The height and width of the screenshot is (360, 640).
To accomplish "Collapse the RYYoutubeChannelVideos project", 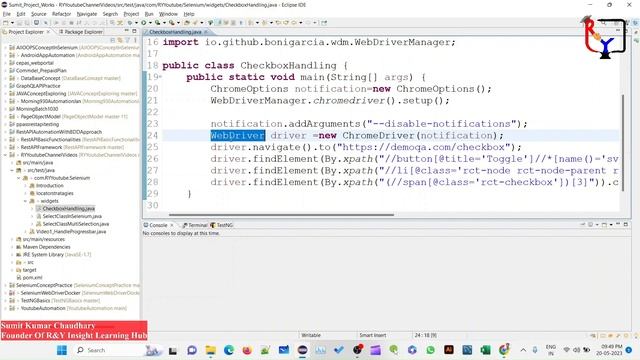I will tap(5, 155).
